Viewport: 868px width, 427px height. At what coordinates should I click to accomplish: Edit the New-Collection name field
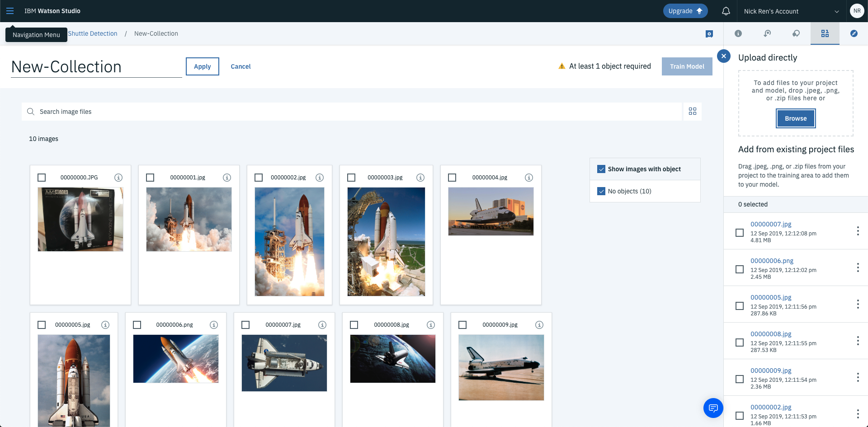96,67
